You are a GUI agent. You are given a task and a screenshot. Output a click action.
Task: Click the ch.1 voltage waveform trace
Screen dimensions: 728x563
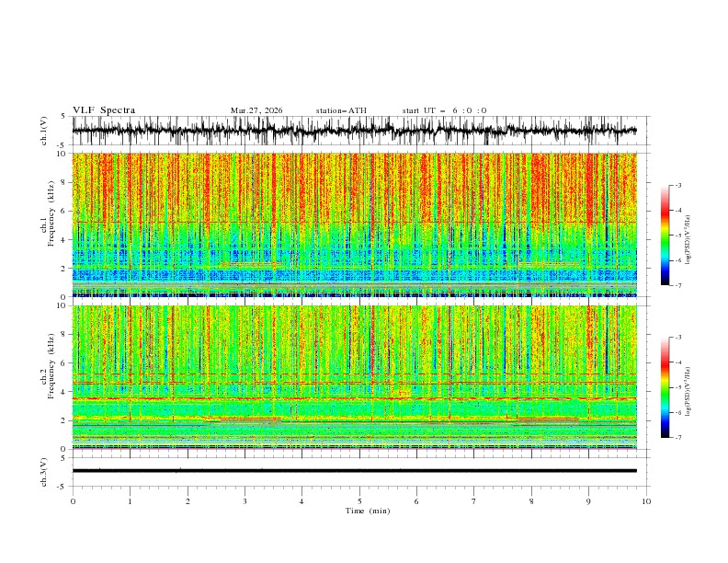click(x=354, y=131)
